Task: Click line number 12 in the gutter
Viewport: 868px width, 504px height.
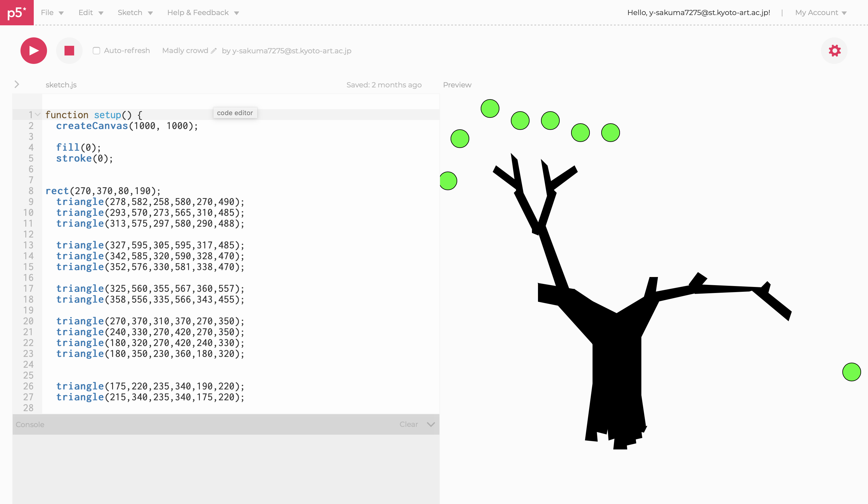Action: (x=28, y=234)
